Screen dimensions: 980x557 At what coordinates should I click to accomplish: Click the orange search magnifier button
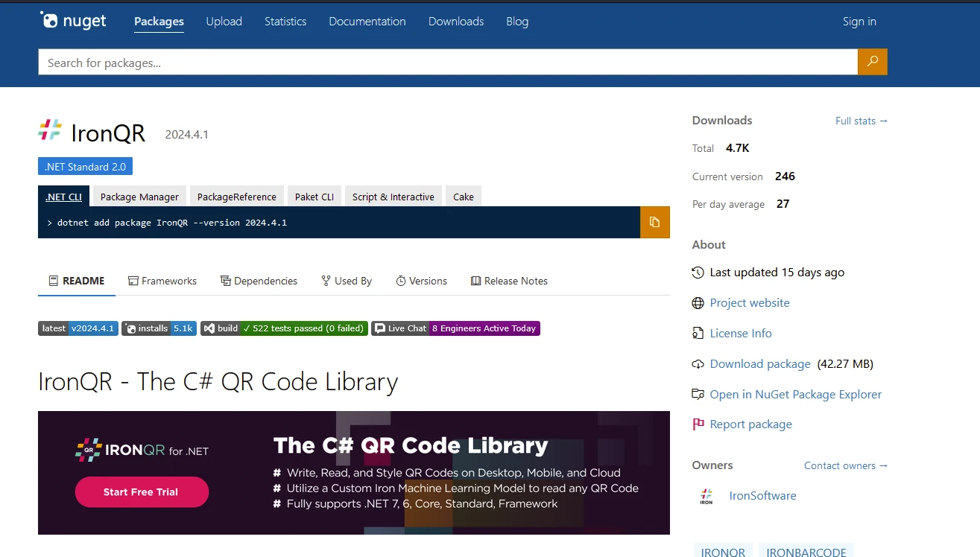872,62
